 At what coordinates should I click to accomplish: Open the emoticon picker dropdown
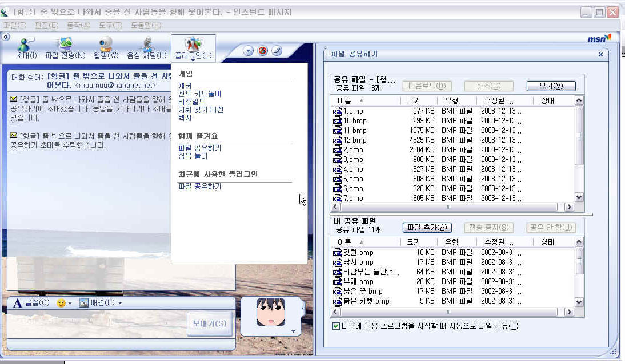tap(64, 303)
